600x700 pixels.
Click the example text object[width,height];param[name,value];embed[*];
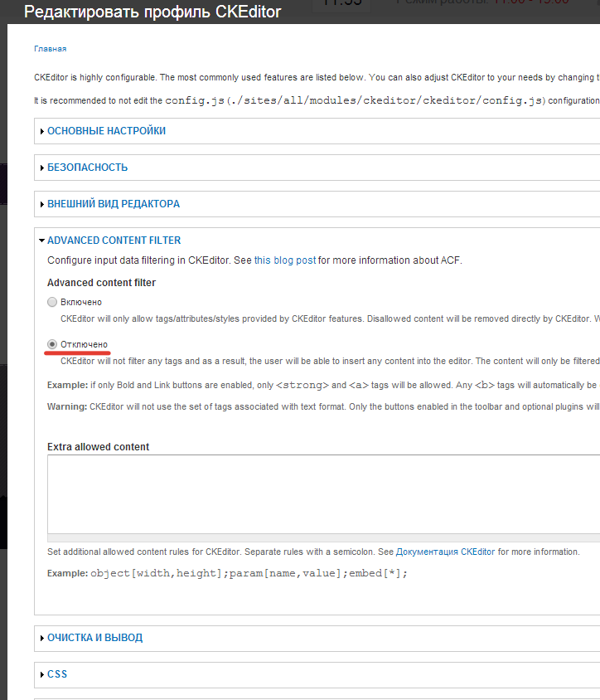coord(249,573)
